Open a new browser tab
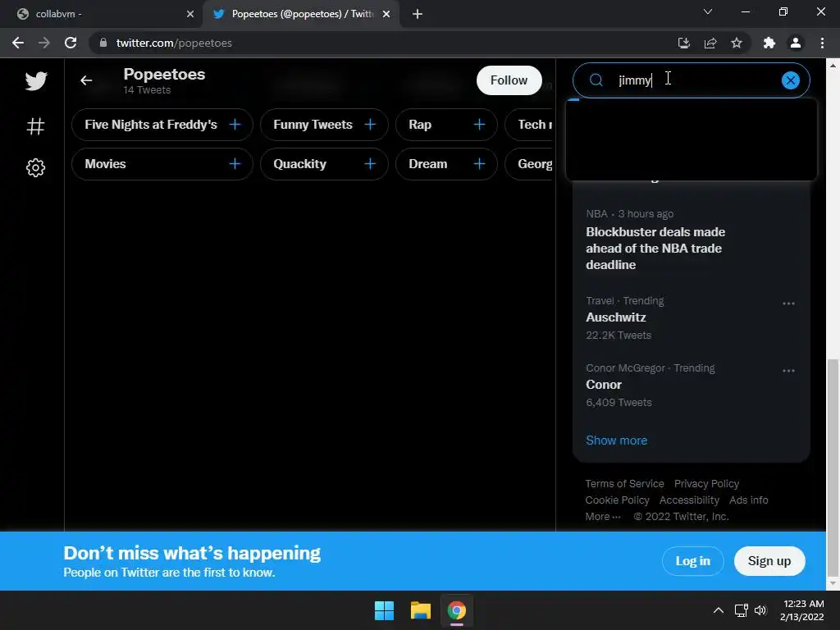Image resolution: width=840 pixels, height=630 pixels. 418,14
